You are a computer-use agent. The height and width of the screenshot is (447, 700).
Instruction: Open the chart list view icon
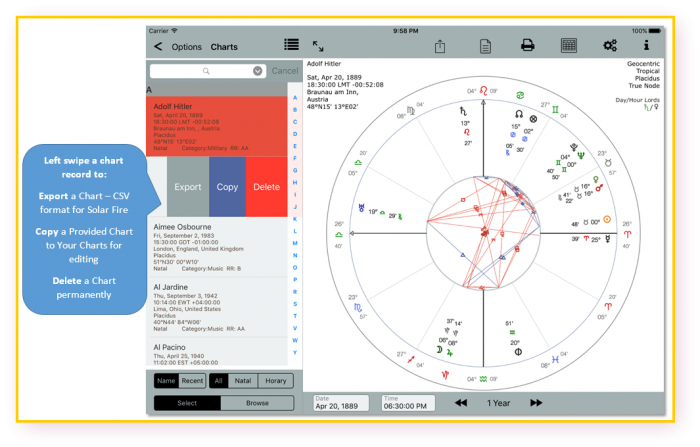click(292, 44)
